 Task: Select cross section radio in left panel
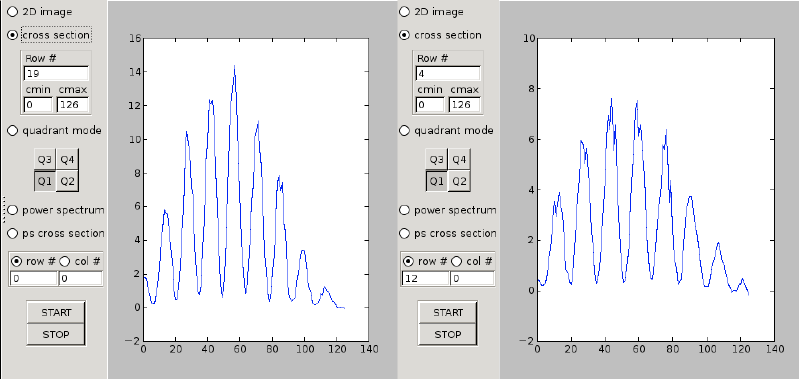(13, 35)
